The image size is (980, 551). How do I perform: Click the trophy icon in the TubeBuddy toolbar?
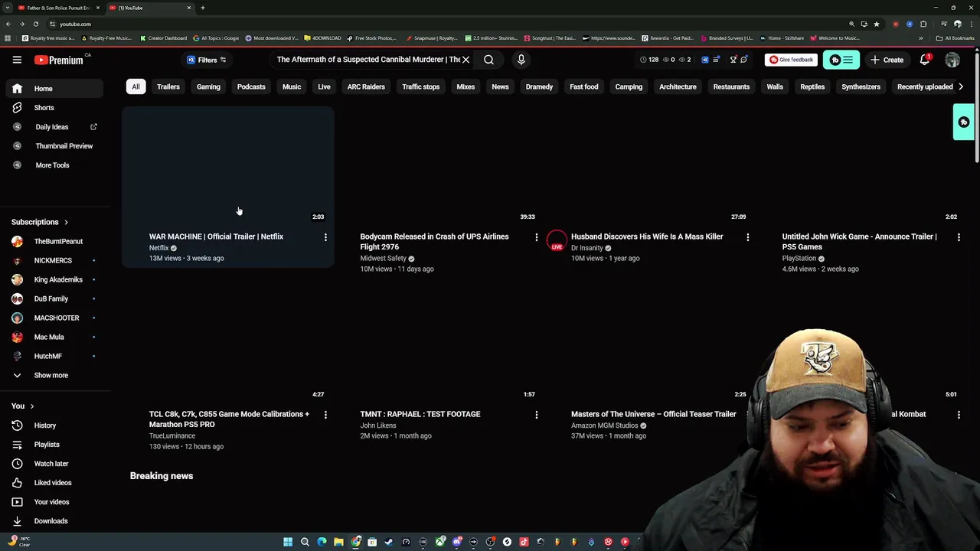tap(733, 60)
